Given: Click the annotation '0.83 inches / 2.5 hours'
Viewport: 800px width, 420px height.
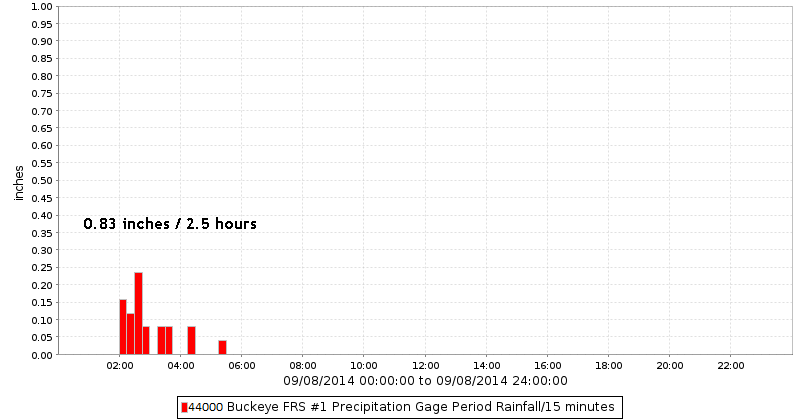Looking at the screenshot, I should click(170, 224).
